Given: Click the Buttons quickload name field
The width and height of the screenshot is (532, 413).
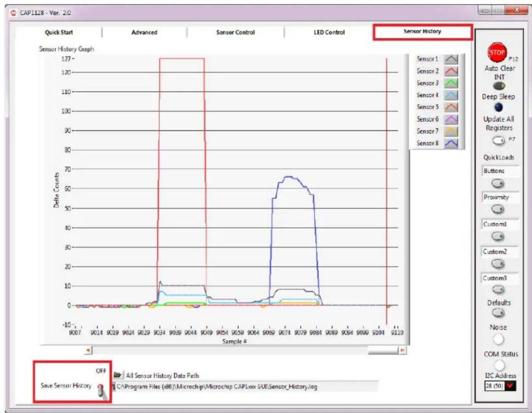Looking at the screenshot, I should tap(500, 171).
